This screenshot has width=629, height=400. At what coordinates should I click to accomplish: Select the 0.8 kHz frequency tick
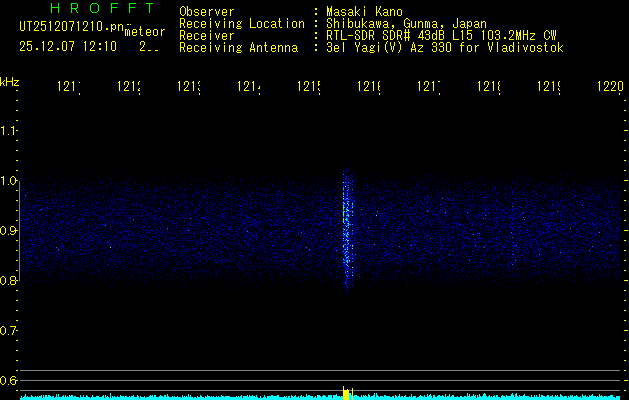click(x=9, y=281)
